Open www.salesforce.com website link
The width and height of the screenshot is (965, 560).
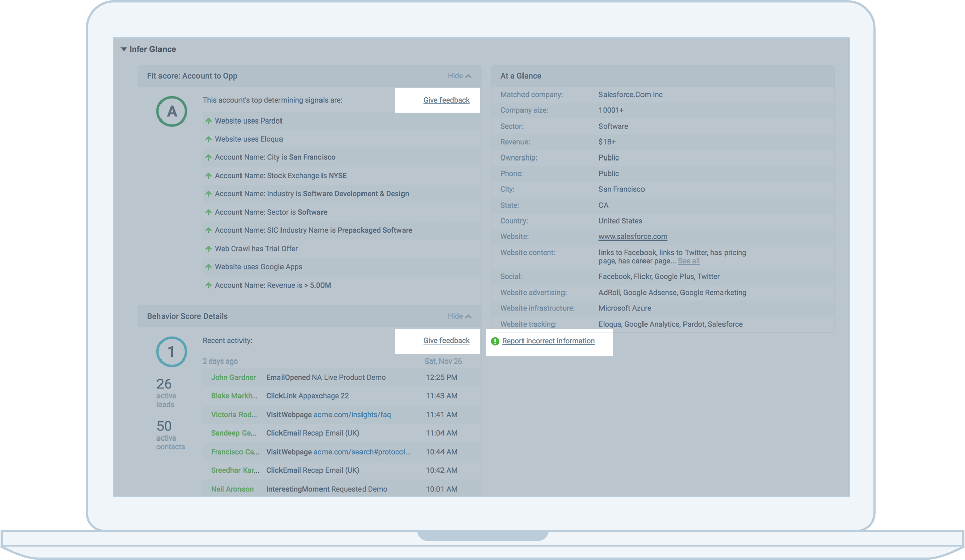pyautogui.click(x=633, y=237)
